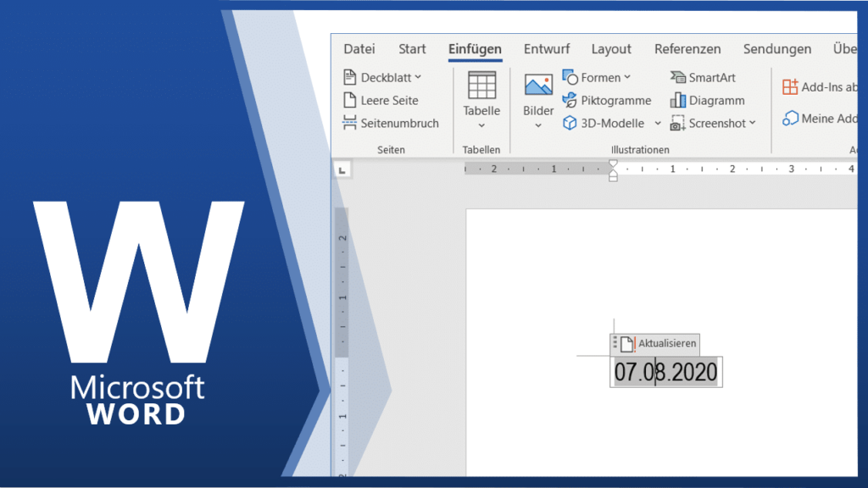Viewport: 868px width, 488px height.
Task: Click the Aktualisieren field update icon
Action: 628,344
